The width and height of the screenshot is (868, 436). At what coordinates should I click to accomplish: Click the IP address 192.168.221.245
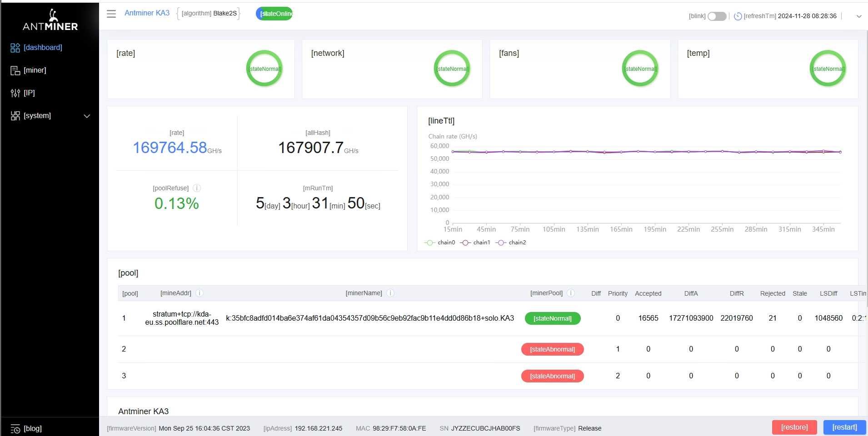319,428
